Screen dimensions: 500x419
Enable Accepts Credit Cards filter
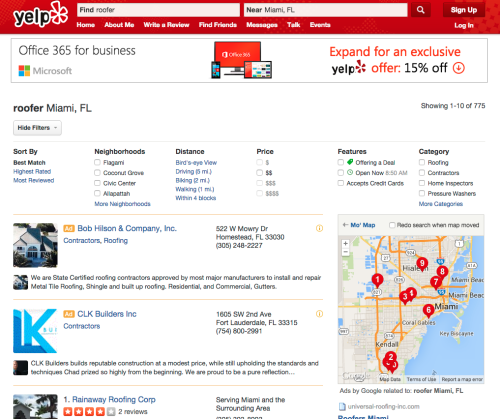(x=340, y=183)
